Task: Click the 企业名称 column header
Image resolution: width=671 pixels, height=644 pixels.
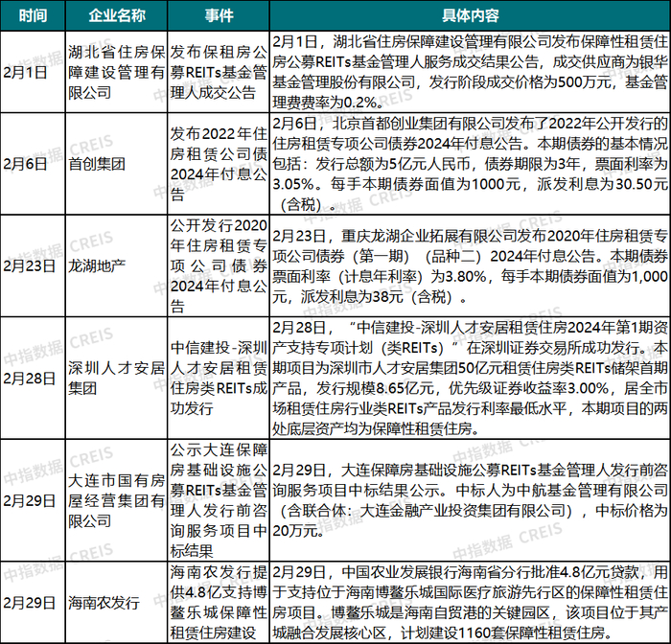Action: 116,15
